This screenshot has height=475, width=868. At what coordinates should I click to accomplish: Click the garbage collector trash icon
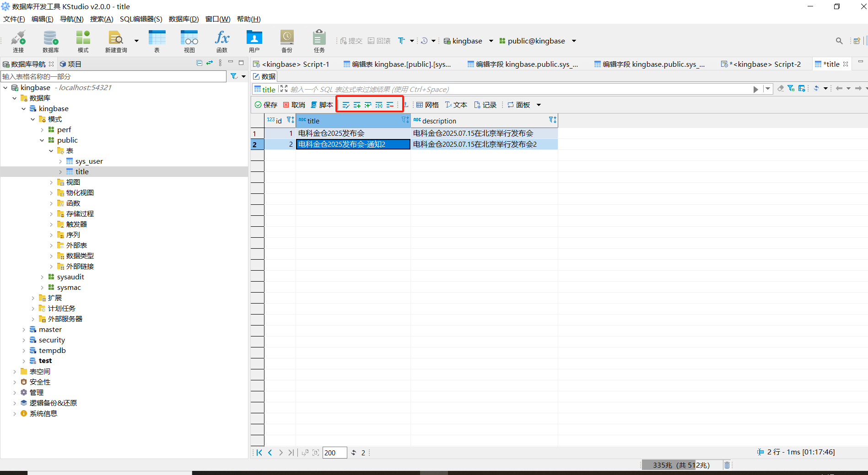727,465
